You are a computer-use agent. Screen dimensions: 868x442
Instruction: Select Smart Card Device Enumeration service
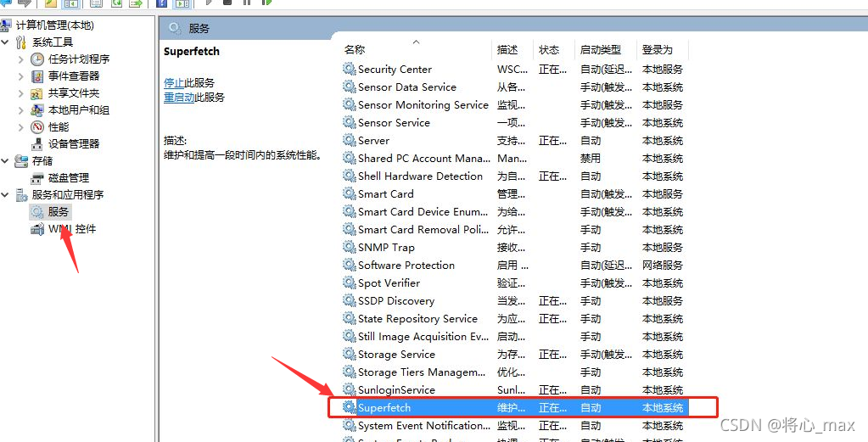pos(515,212)
